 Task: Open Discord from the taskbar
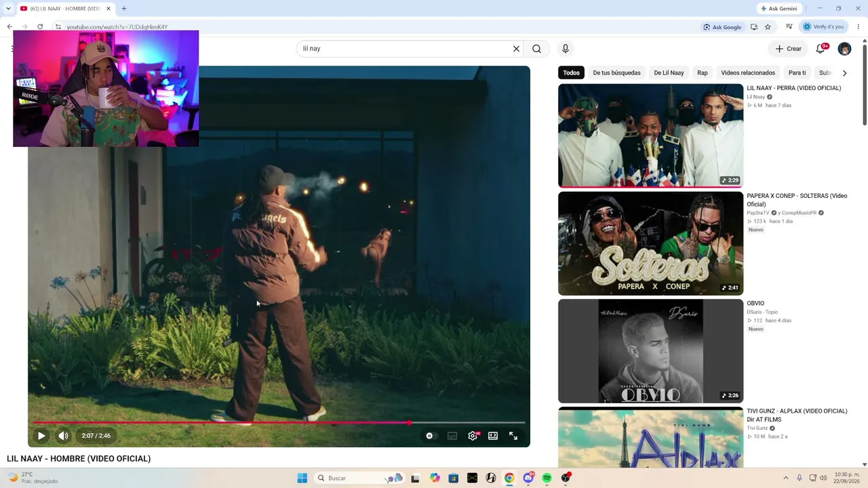(528, 478)
